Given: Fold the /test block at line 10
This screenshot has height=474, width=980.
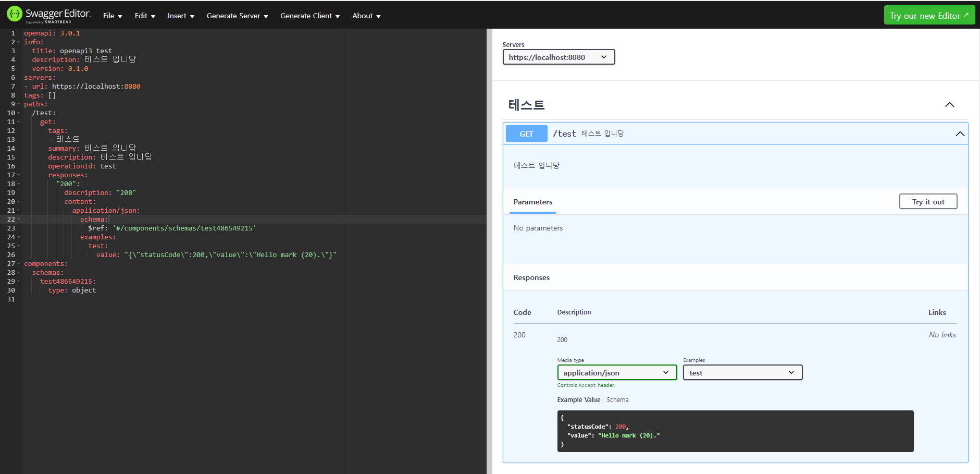Looking at the screenshot, I should pos(19,113).
